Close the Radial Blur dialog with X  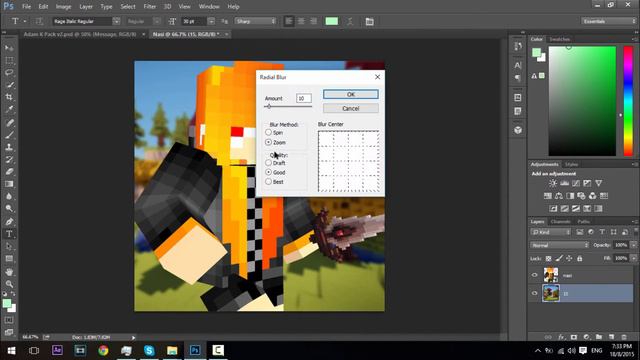point(378,77)
